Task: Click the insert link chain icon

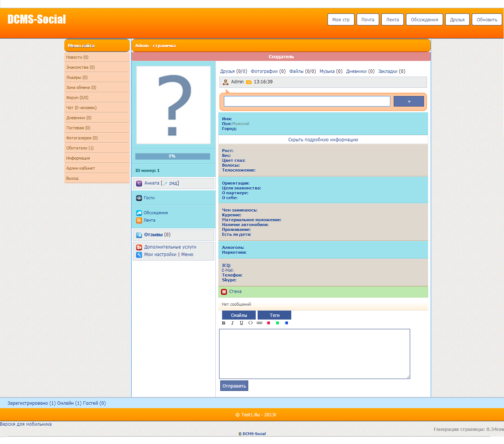Action: click(259, 323)
